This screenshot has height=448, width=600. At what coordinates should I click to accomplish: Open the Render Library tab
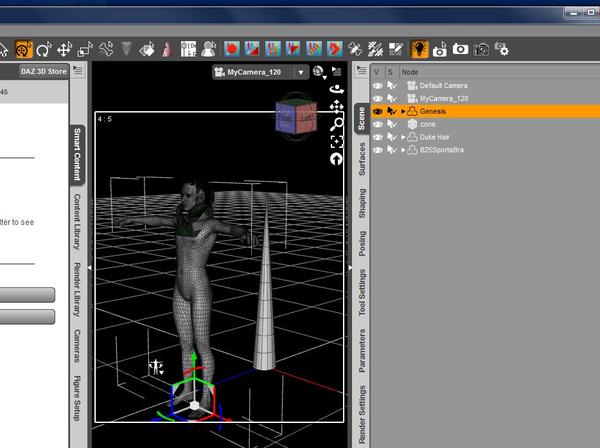(x=77, y=290)
